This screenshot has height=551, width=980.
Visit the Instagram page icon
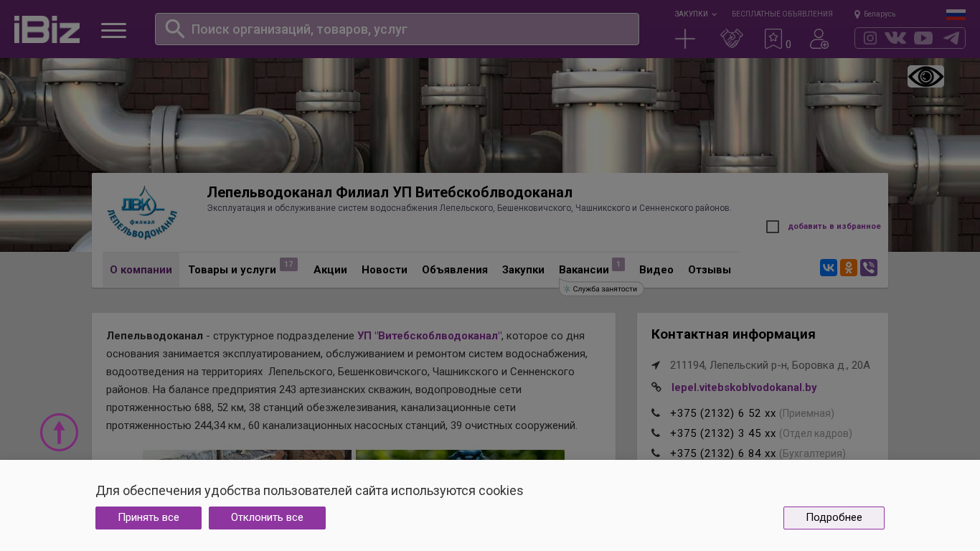pyautogui.click(x=870, y=38)
